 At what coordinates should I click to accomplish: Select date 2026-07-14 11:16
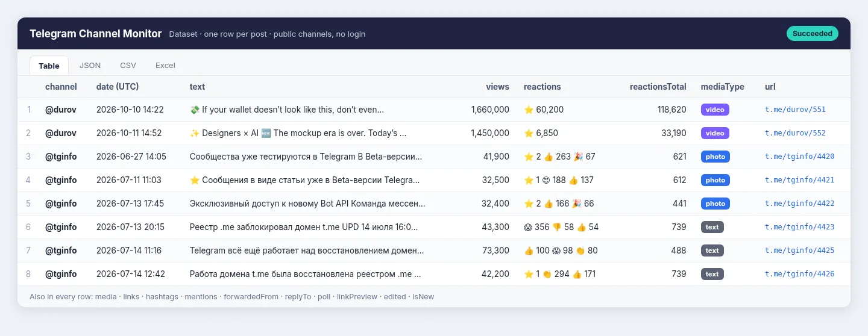click(x=129, y=250)
